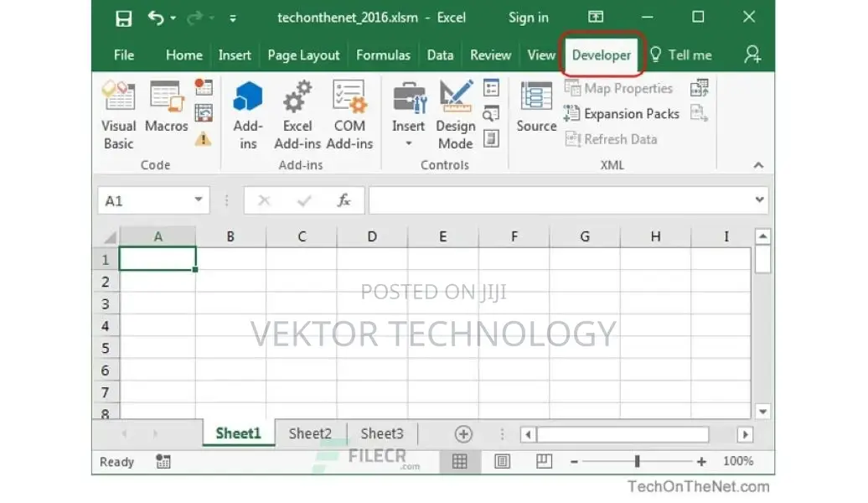The height and width of the screenshot is (503, 868).
Task: Select row 3 header
Action: [x=106, y=303]
